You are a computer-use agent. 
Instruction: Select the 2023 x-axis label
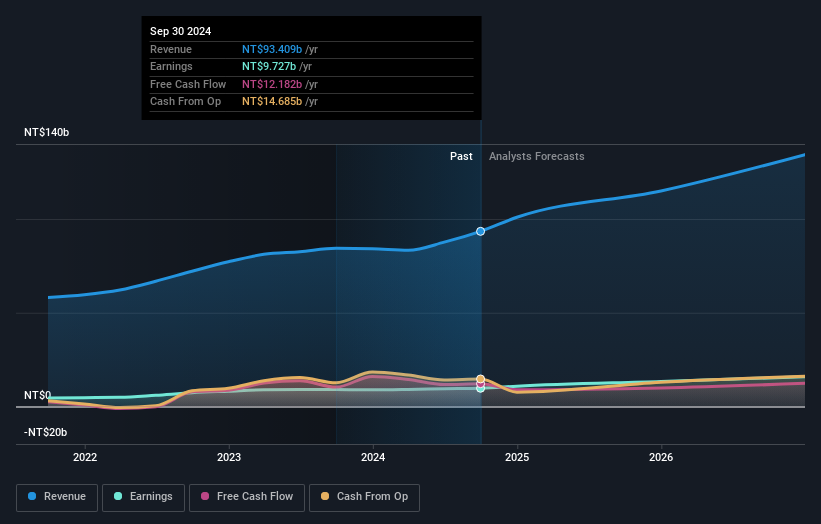tap(229, 457)
